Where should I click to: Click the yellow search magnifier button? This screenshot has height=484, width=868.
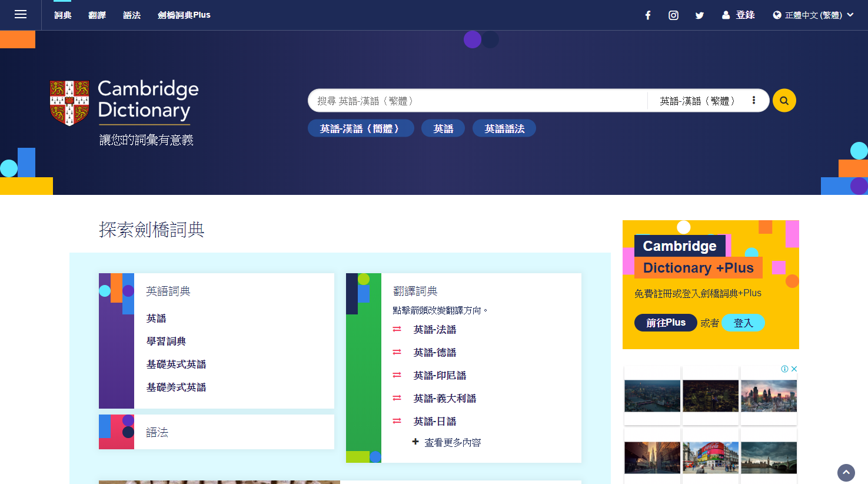coord(784,101)
